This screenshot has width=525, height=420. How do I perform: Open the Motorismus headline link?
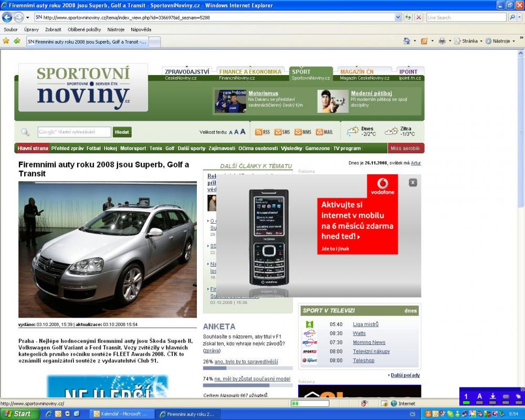[263, 93]
